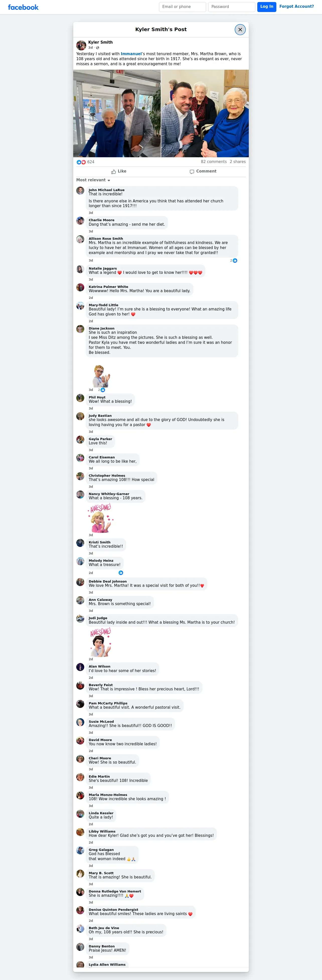Image resolution: width=322 pixels, height=980 pixels.
Task: Open the Forgot Account link
Action: [x=296, y=7]
